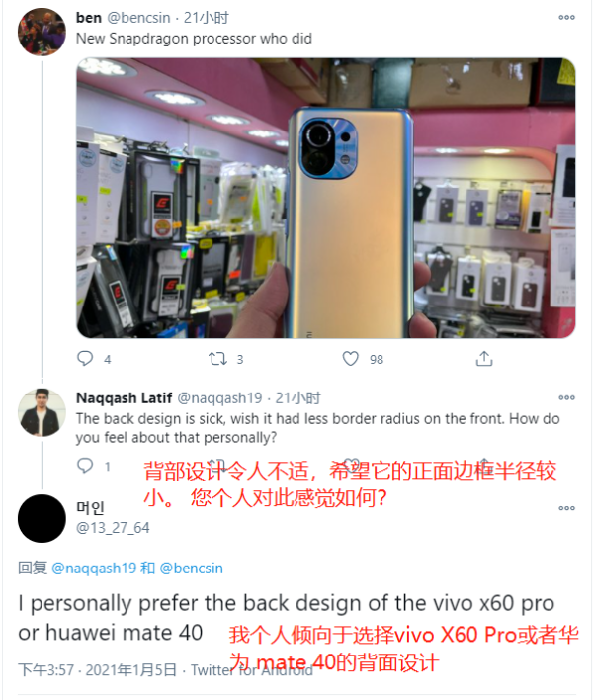Click the ben display name
Viewport: 593px width, 700px height.
(89, 18)
